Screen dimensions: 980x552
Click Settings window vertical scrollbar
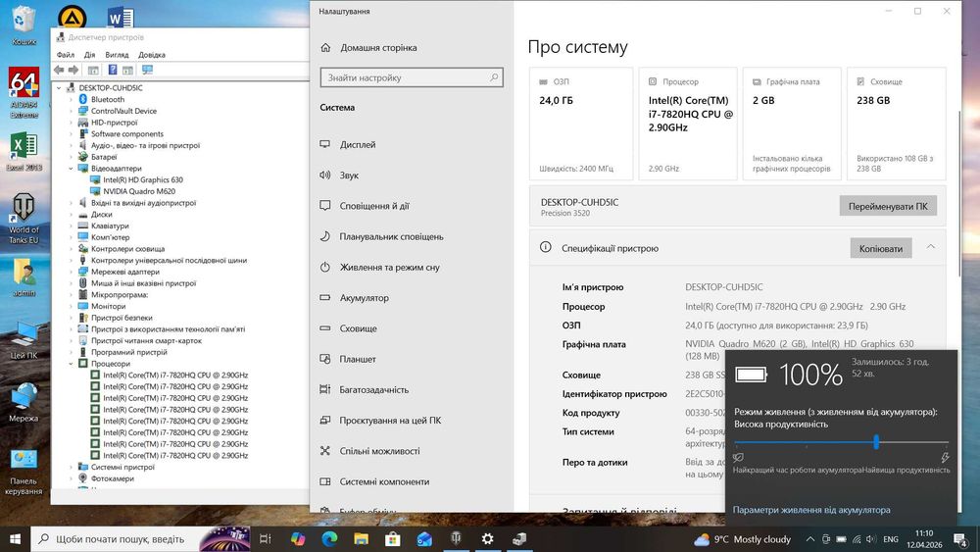[958, 194]
